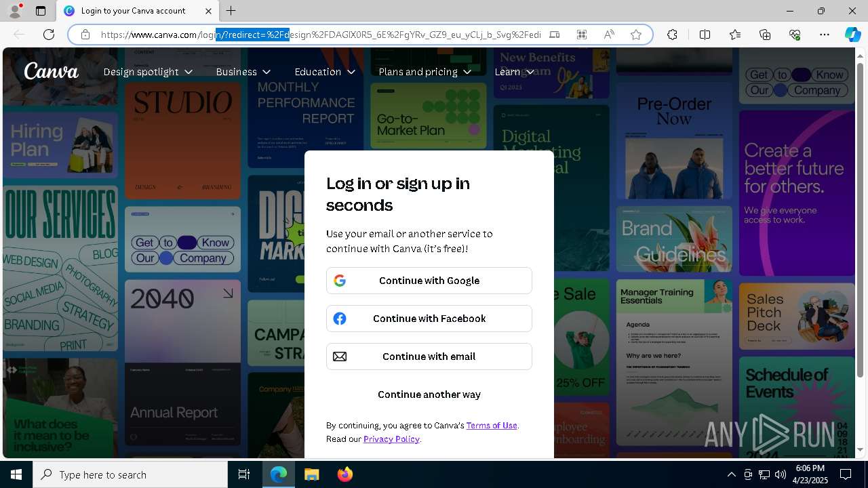
Task: Choose Continue with Facebook
Action: coord(429,319)
